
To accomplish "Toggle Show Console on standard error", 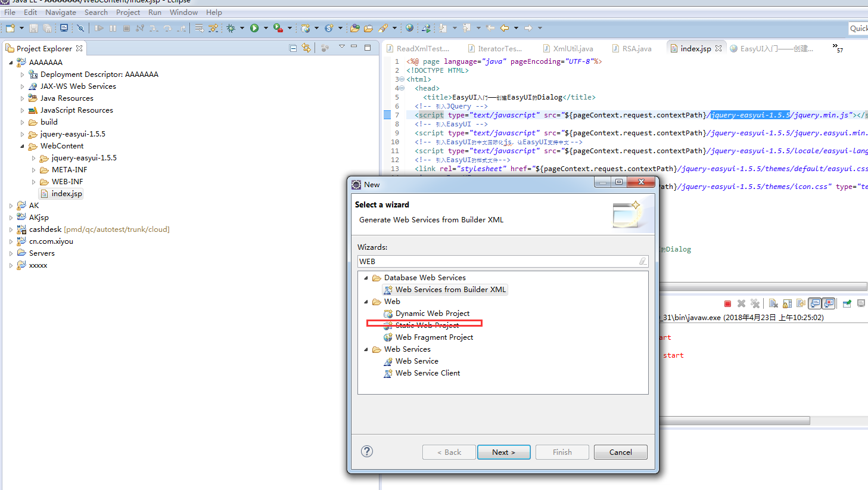I will pyautogui.click(x=829, y=303).
